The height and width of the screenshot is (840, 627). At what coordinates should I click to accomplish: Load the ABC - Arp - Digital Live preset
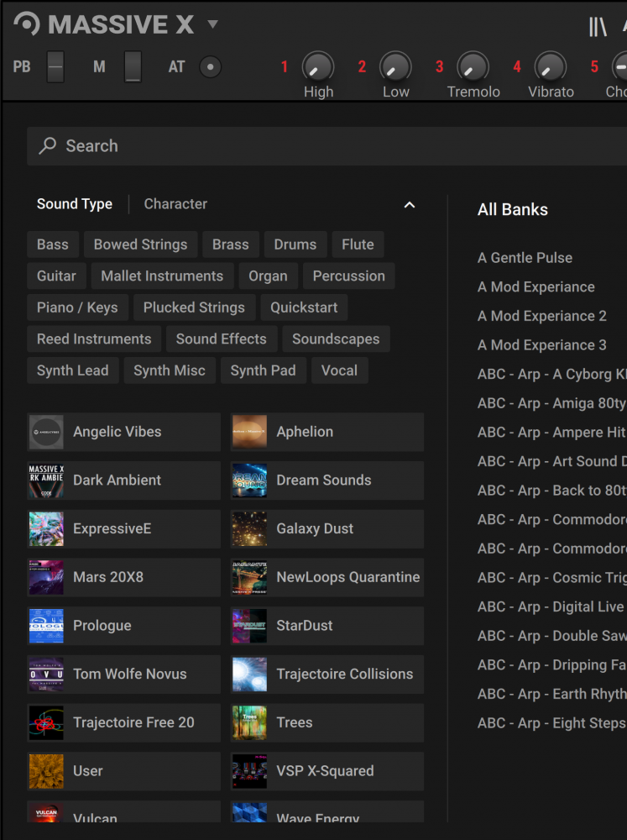[x=551, y=607]
